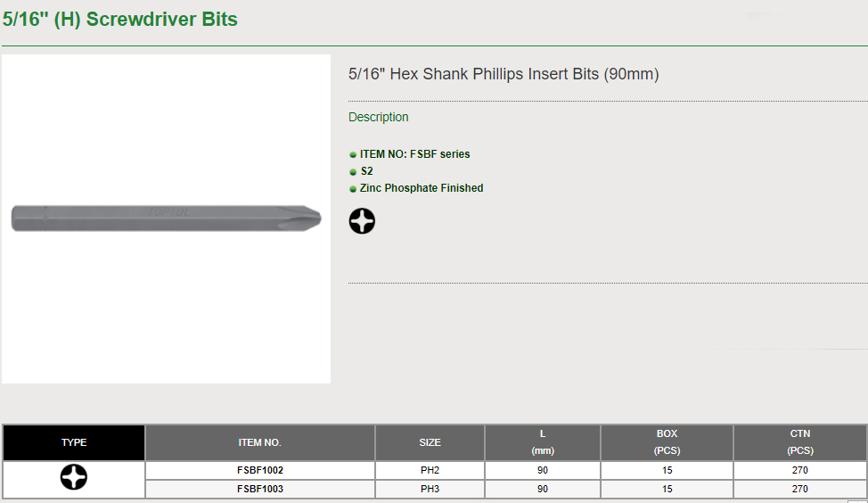Click the BOX (PCS) column header
This screenshot has height=503, width=868.
[667, 442]
